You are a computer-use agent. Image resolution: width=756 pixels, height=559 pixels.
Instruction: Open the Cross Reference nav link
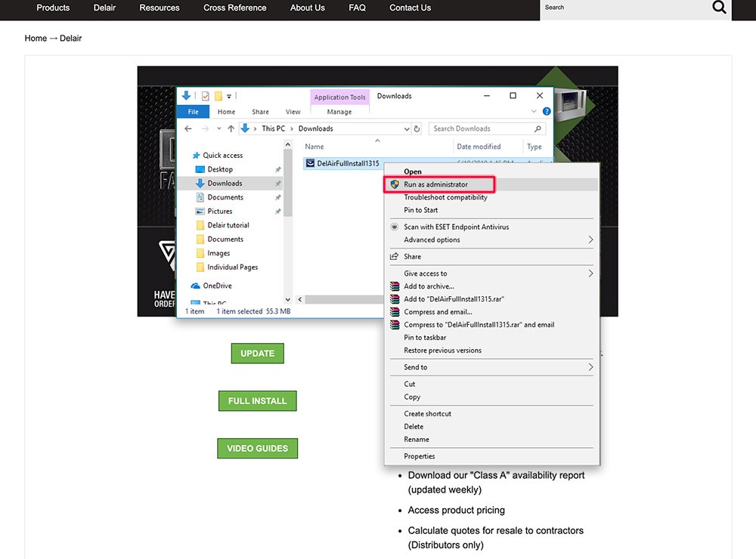(235, 8)
